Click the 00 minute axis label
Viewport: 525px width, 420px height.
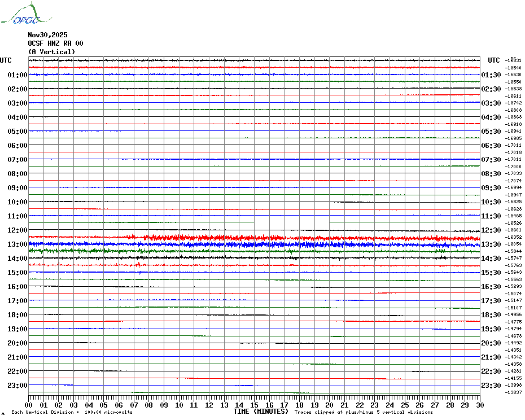coord(29,405)
